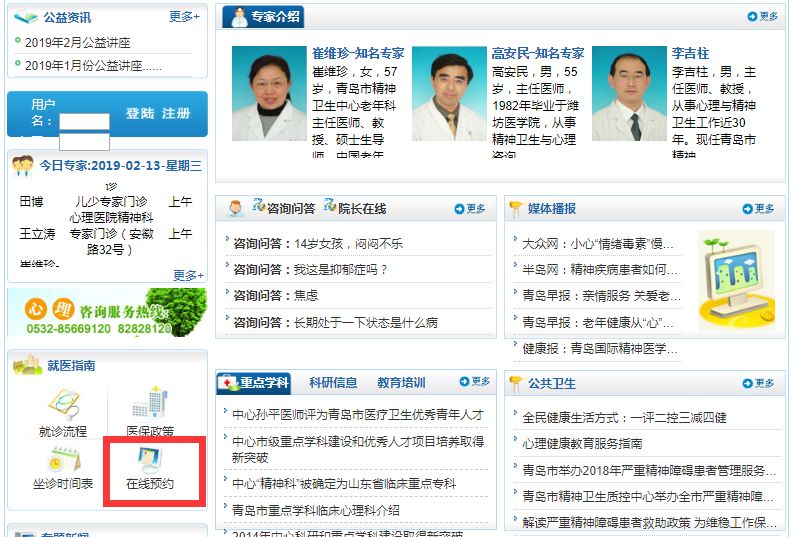Open 青岛市重点学科临床心理科介绍
This screenshot has height=537, width=794.
[315, 511]
